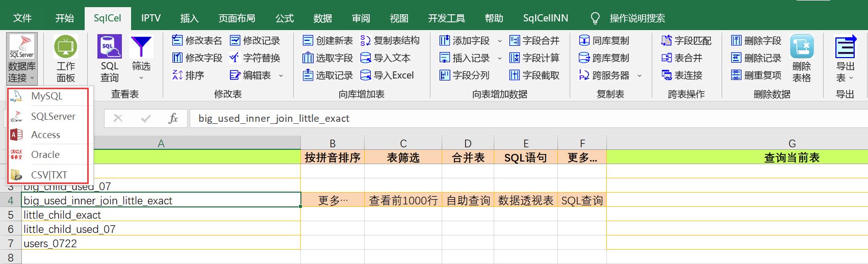Click 导入文本 import text
868x264 pixels.
click(x=385, y=58)
